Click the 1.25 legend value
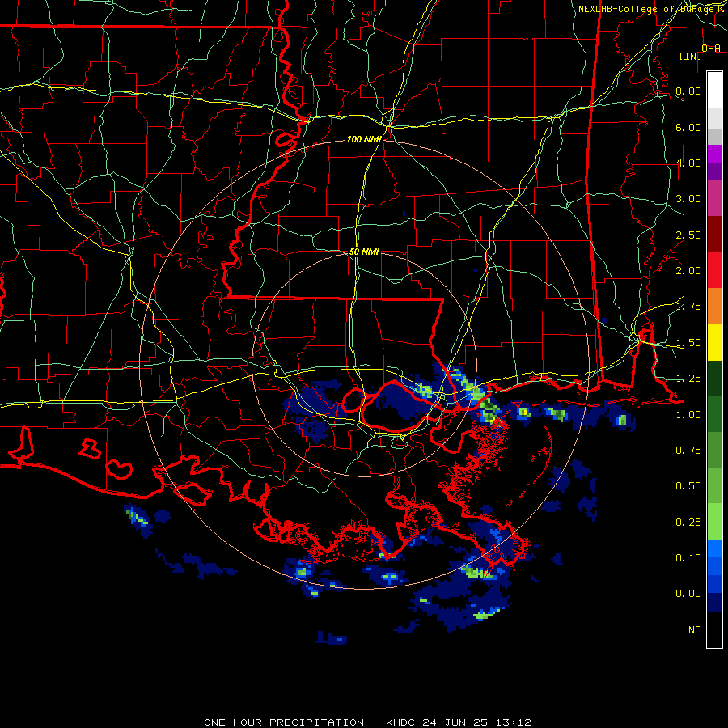This screenshot has height=728, width=728. [688, 379]
